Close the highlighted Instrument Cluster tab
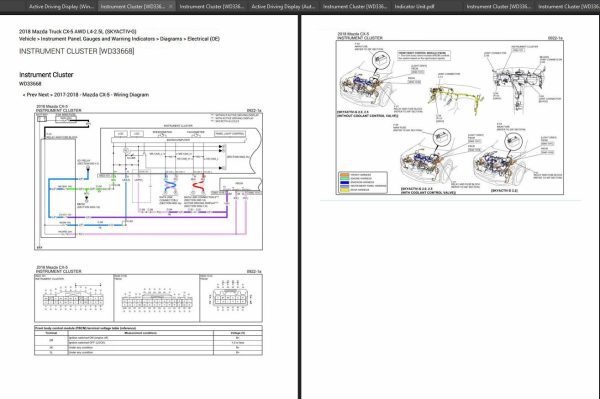The width and height of the screenshot is (600, 399). (x=170, y=7)
